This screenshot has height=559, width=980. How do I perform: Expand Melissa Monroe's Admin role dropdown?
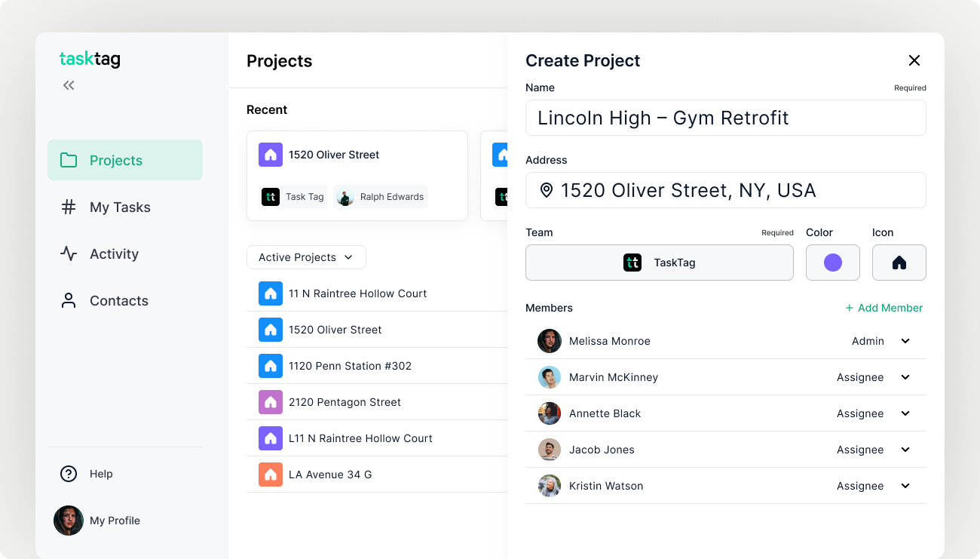point(905,341)
